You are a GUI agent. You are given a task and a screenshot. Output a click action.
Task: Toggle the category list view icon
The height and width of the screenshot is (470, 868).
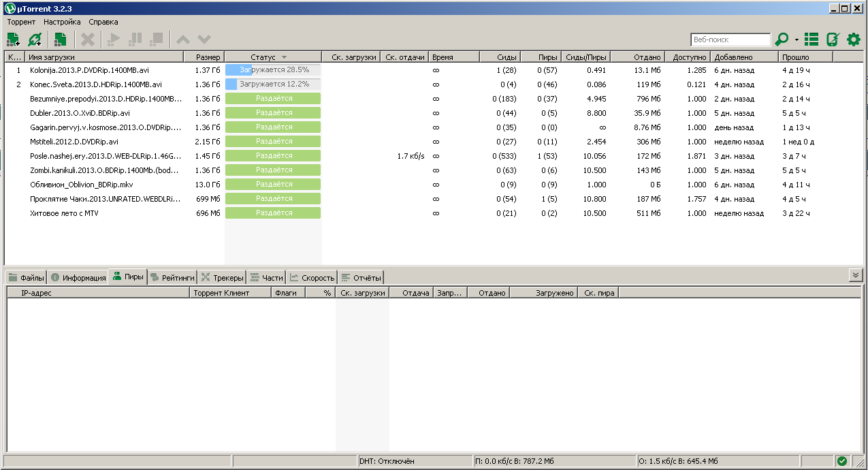click(811, 40)
